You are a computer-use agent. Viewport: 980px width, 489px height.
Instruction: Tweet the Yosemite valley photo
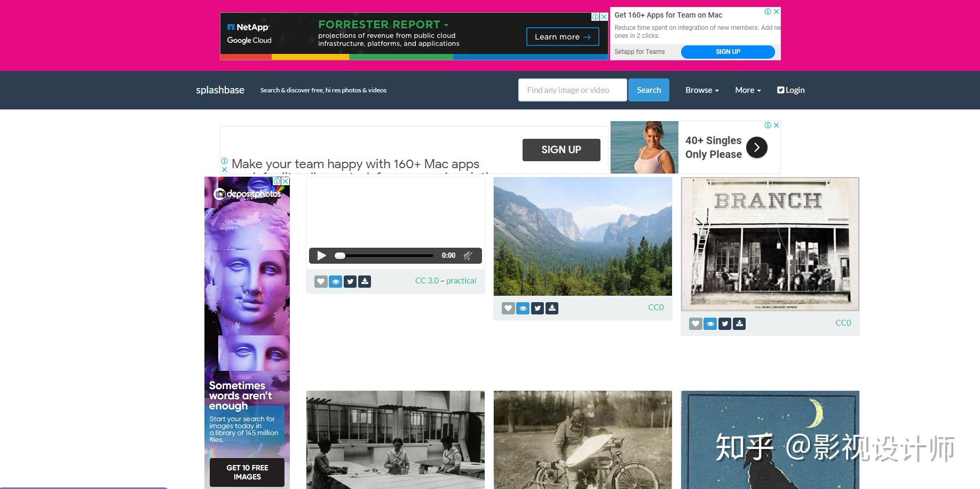[538, 308]
